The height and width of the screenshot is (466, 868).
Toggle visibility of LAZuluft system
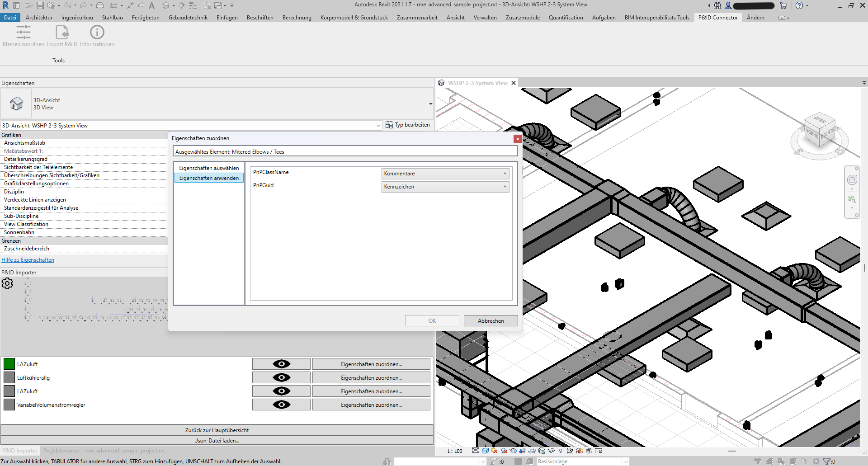(281, 364)
